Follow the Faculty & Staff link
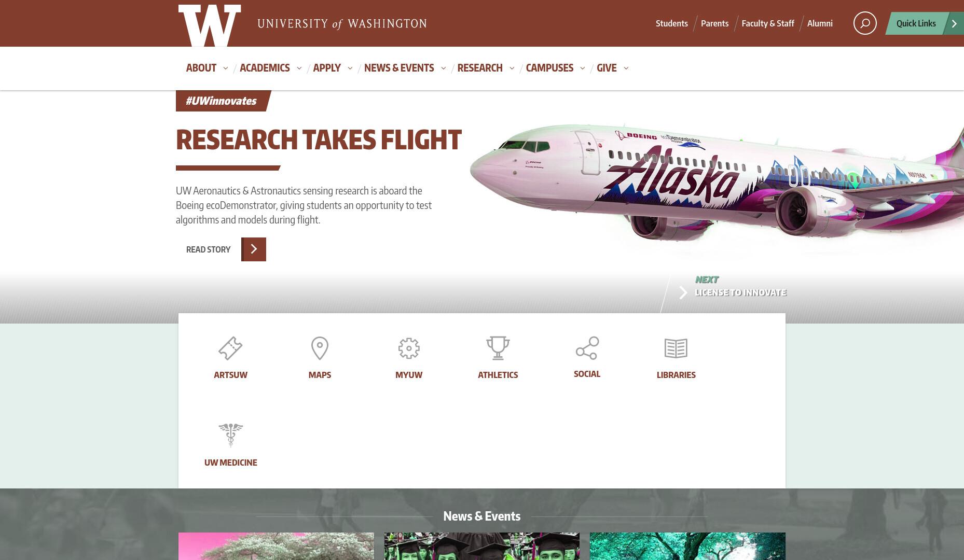This screenshot has width=964, height=560. pyautogui.click(x=768, y=23)
